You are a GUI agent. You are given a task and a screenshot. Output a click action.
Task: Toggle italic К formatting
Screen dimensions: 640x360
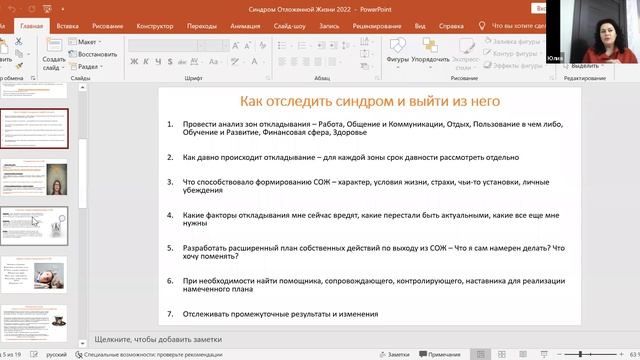[x=146, y=62]
